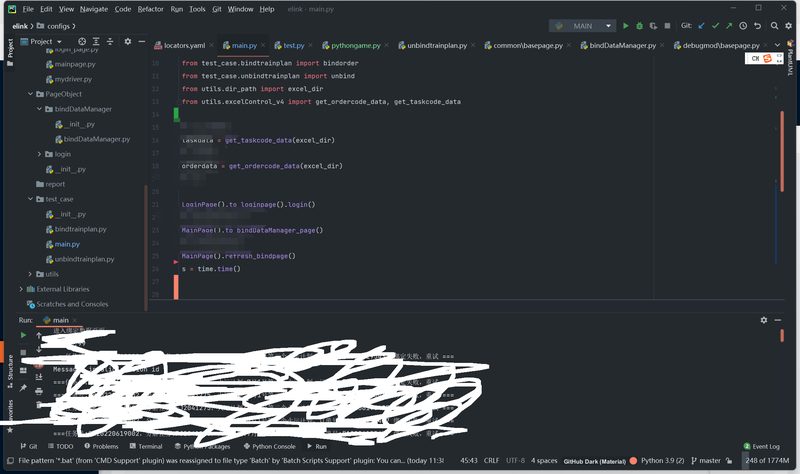Toggle the Sogou input method CH indicator
800x474 pixels.
(x=755, y=59)
